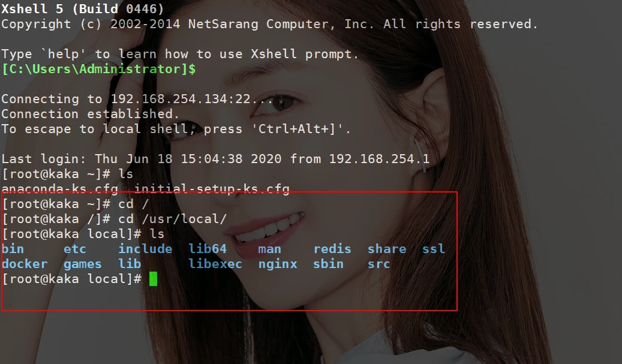Click the 'man' directory entry
The image size is (622, 364).
[x=270, y=249]
